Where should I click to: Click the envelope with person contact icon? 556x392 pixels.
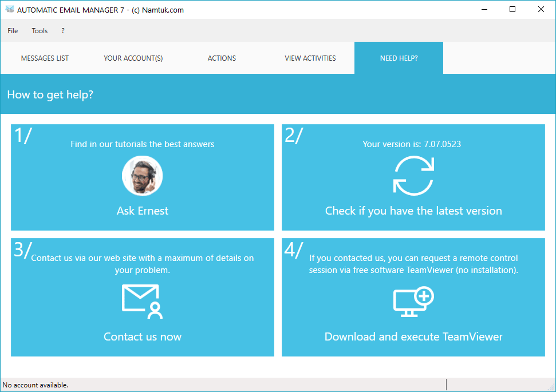pos(142,301)
